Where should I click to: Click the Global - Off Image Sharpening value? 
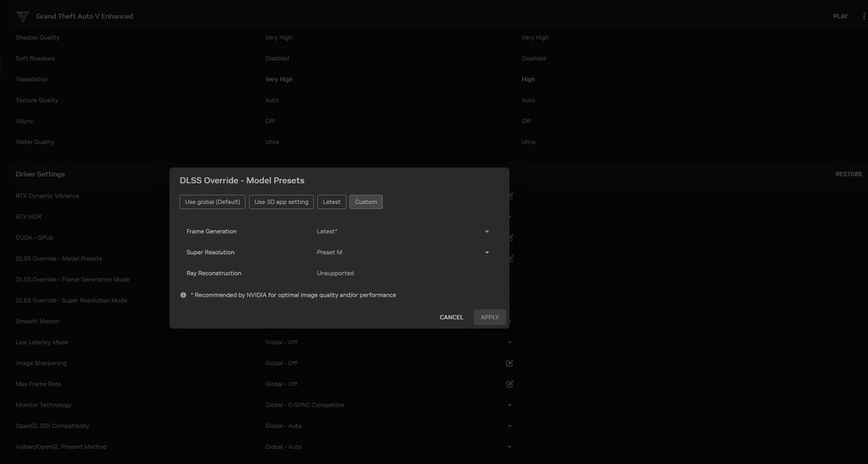click(281, 363)
